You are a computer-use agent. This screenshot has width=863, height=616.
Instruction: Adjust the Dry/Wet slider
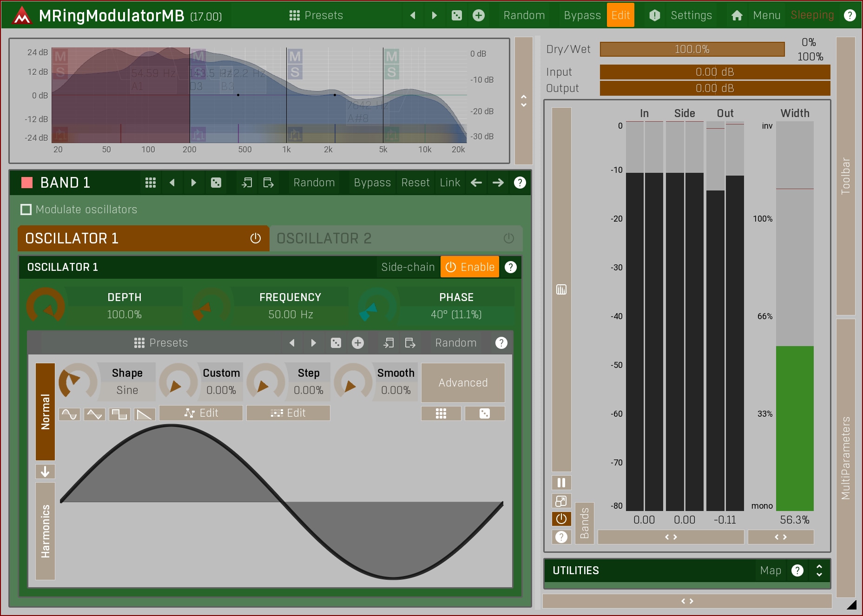tap(692, 49)
